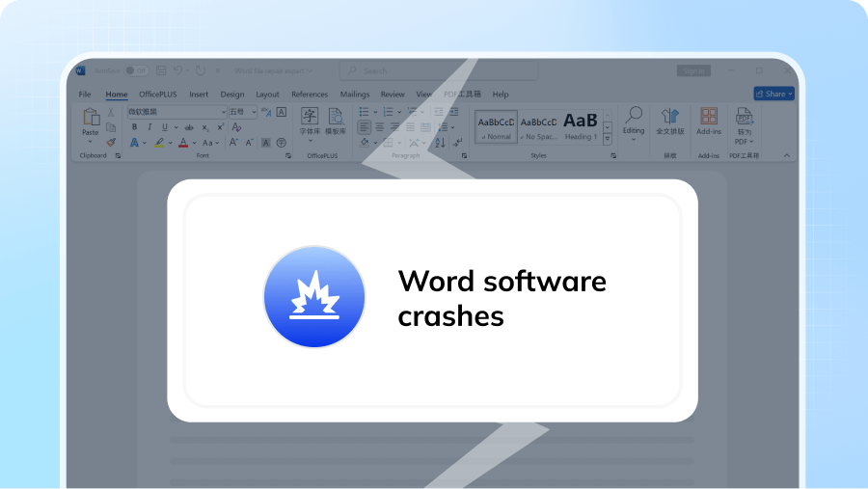Open the bullets list dropdown arrow
The width and height of the screenshot is (868, 489).
click(375, 112)
